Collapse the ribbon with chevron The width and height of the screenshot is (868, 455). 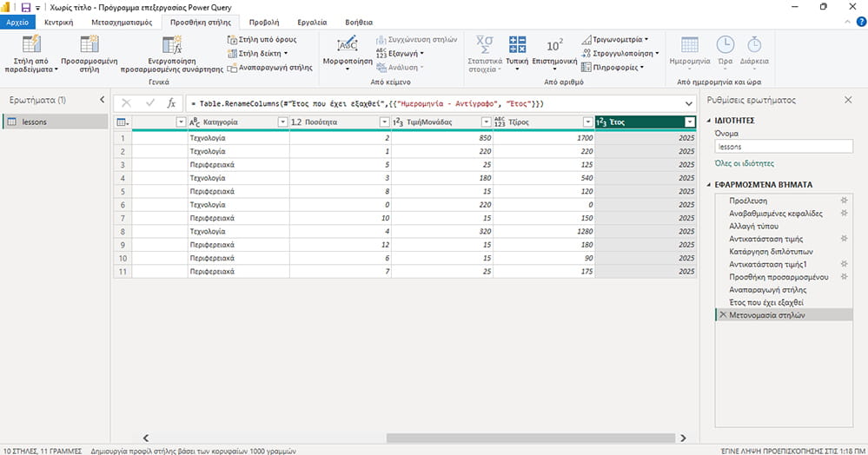pos(847,22)
